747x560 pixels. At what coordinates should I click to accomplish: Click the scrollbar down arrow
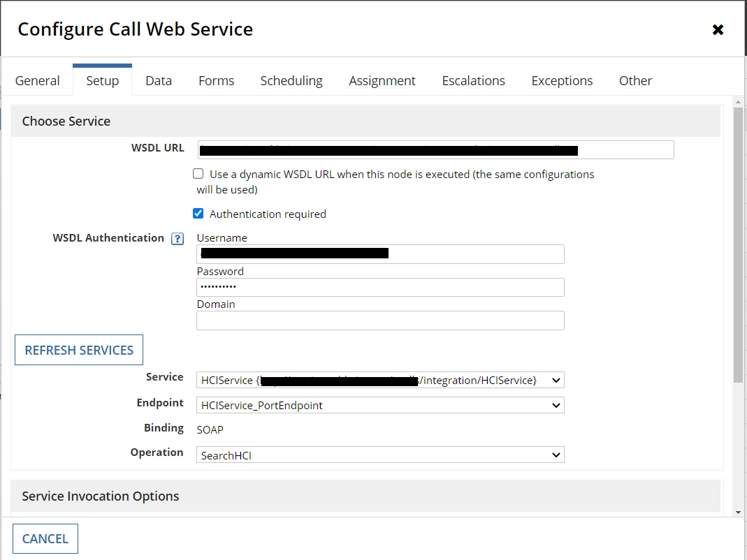pyautogui.click(x=738, y=513)
